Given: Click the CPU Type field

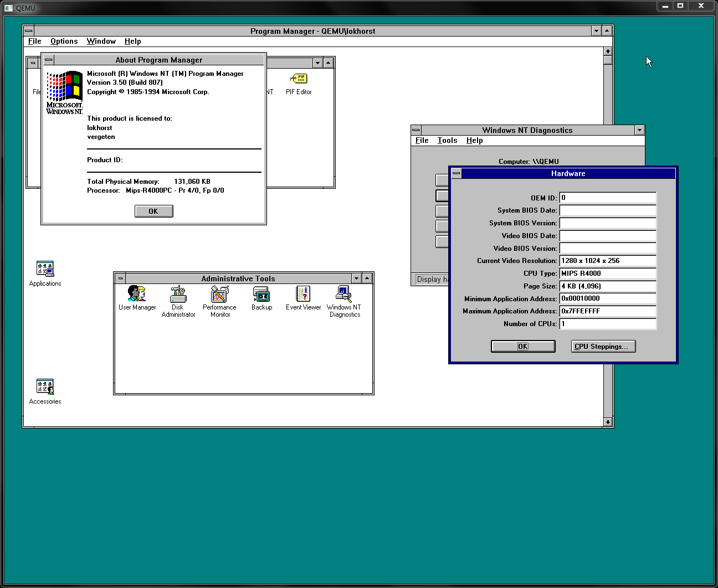Looking at the screenshot, I should pos(608,274).
